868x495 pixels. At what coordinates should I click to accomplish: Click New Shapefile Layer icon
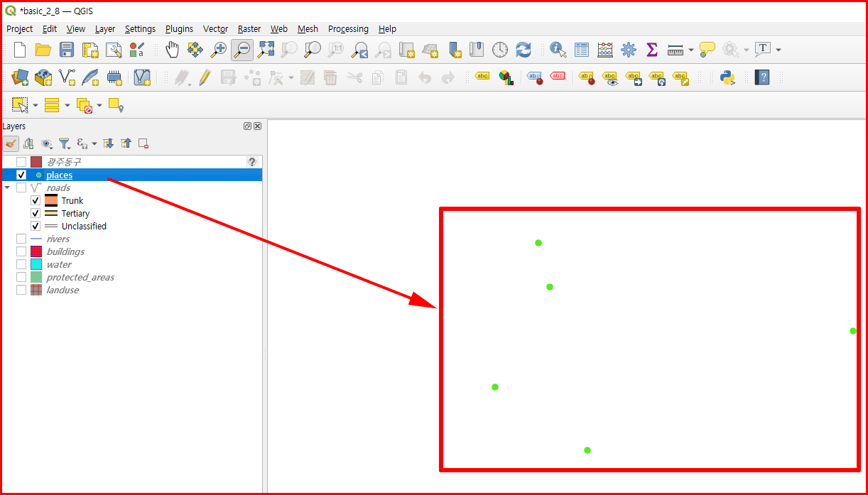[67, 77]
